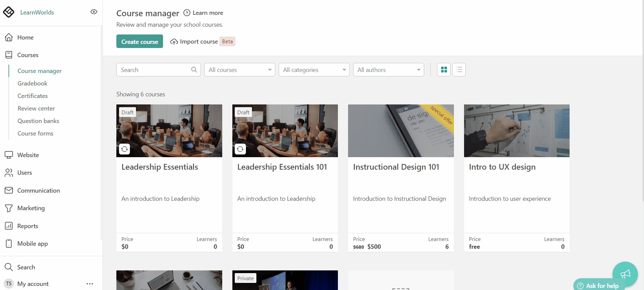Click the cloud upload import icon
Image resolution: width=644 pixels, height=290 pixels.
[174, 42]
